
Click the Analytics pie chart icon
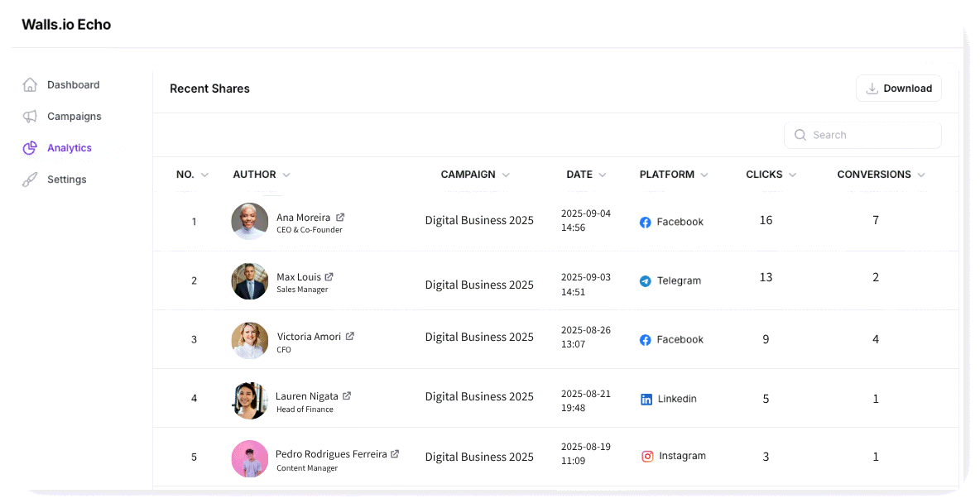29,148
